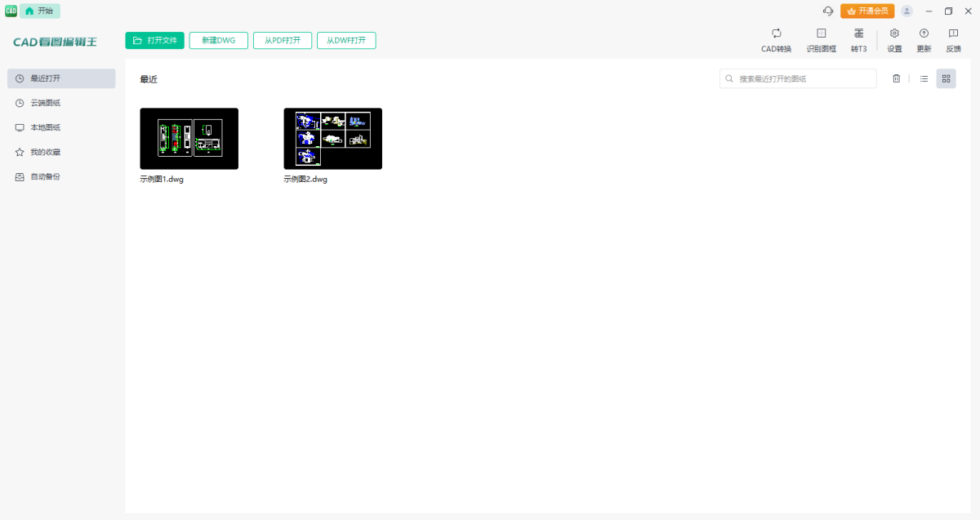This screenshot has height=520, width=980.
Task: Click the magnifier icon in the search box
Action: (729, 78)
